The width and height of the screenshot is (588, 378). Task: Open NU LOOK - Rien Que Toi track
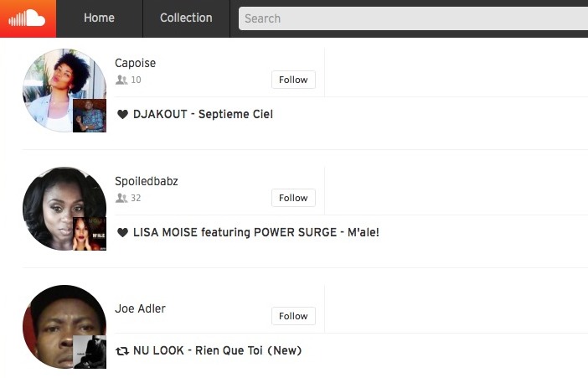218,350
